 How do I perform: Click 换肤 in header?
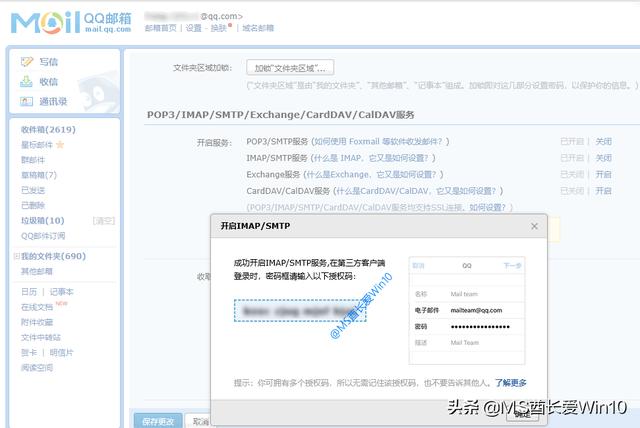pyautogui.click(x=218, y=28)
